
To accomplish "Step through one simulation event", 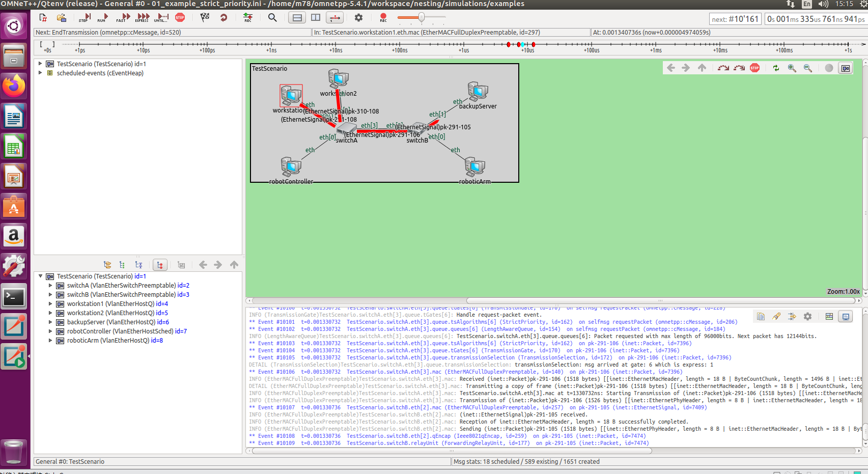I will [84, 17].
